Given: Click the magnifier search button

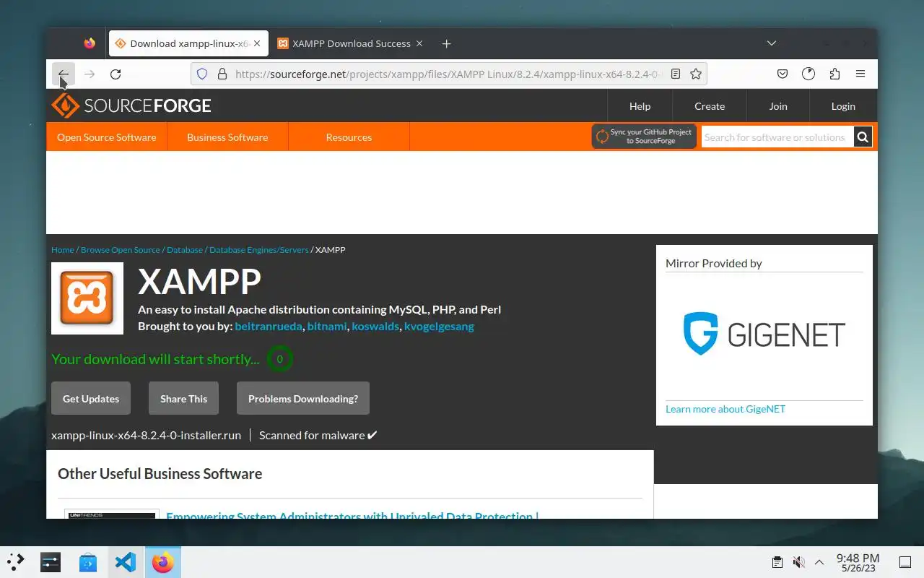Looking at the screenshot, I should tap(863, 137).
